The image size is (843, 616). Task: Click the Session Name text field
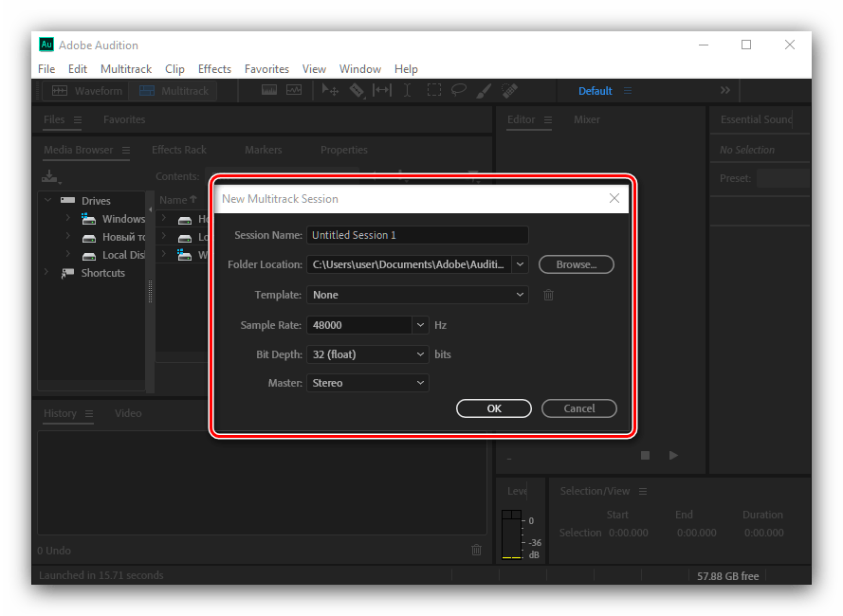pos(417,235)
